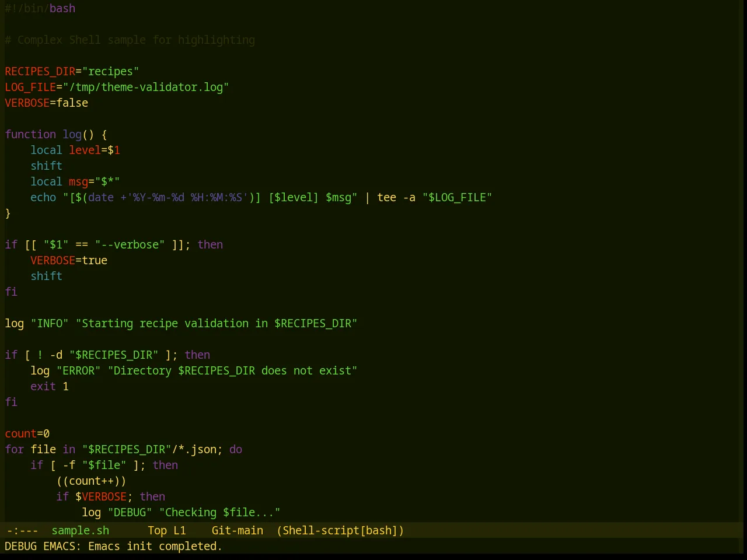Click "Checking $file..." string
This screenshot has height=560, width=747.
click(219, 512)
